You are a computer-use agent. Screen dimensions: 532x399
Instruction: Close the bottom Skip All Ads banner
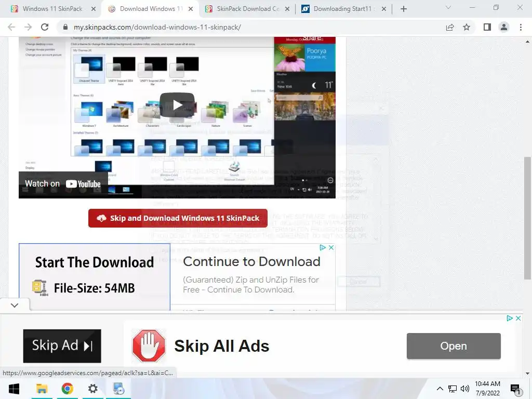coord(518,318)
